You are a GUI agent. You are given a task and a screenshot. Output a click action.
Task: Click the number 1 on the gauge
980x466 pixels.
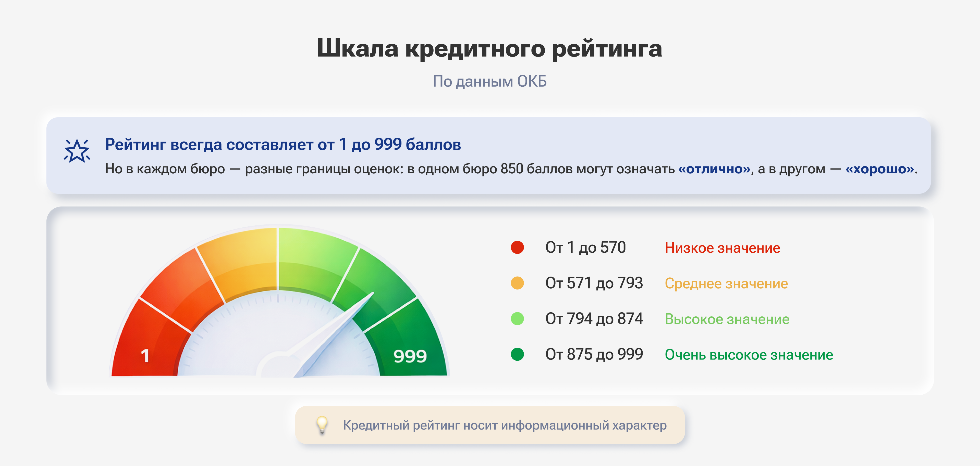tap(145, 356)
